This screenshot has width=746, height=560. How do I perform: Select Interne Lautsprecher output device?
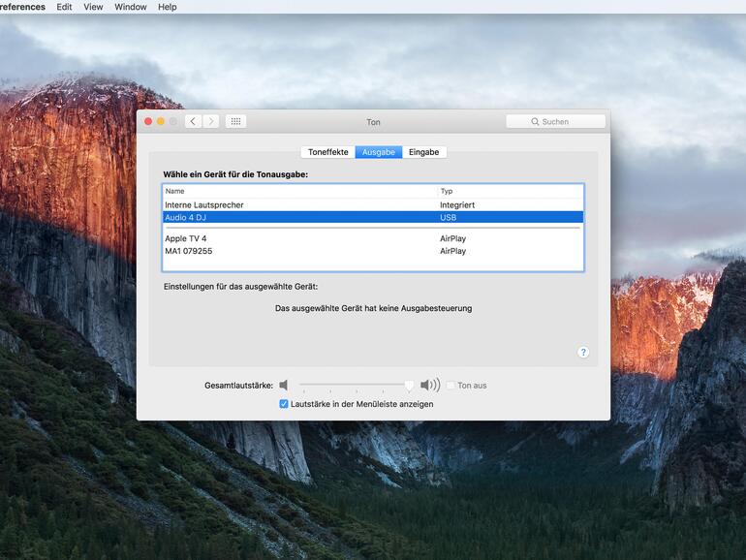(x=373, y=205)
